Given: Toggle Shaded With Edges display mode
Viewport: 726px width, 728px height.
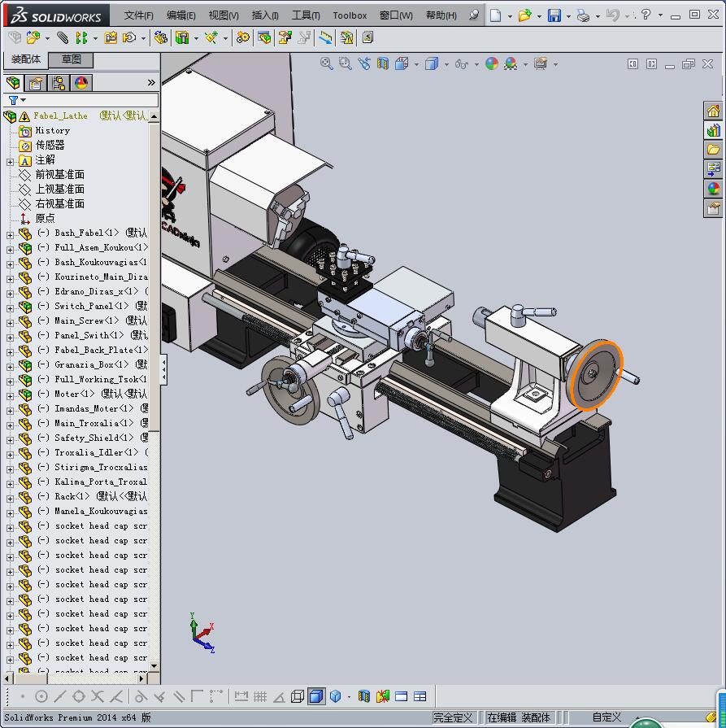Looking at the screenshot, I should coord(316,696).
